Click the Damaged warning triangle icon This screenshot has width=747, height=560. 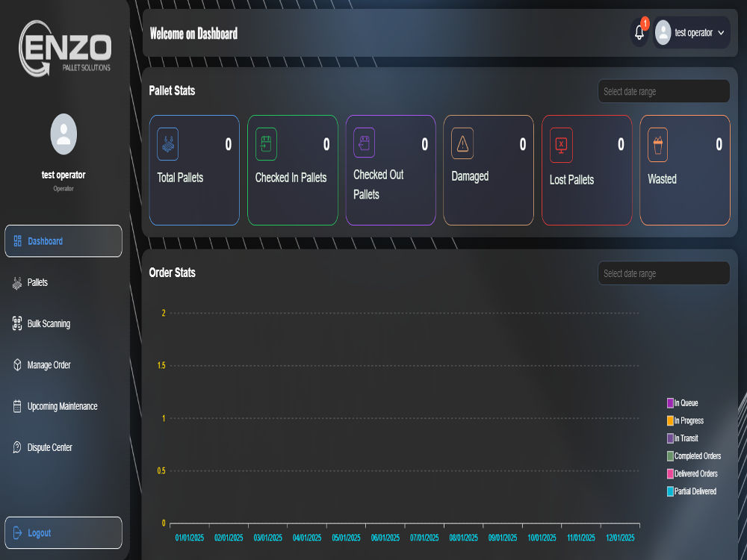point(462,143)
